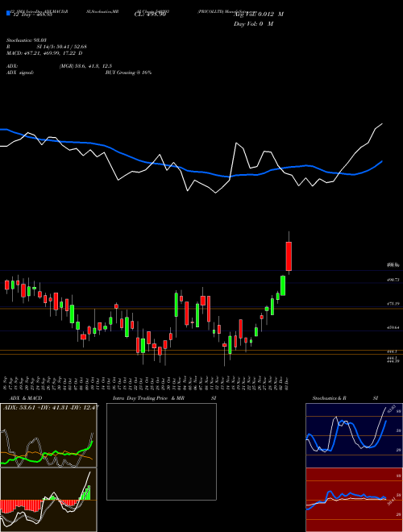Click the ADX indicator line panel
403x532 pixels.
pos(48,435)
